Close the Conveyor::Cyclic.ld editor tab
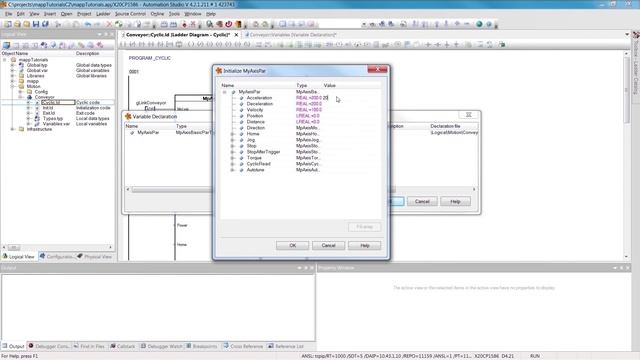This screenshot has height=360, width=640. click(236, 35)
